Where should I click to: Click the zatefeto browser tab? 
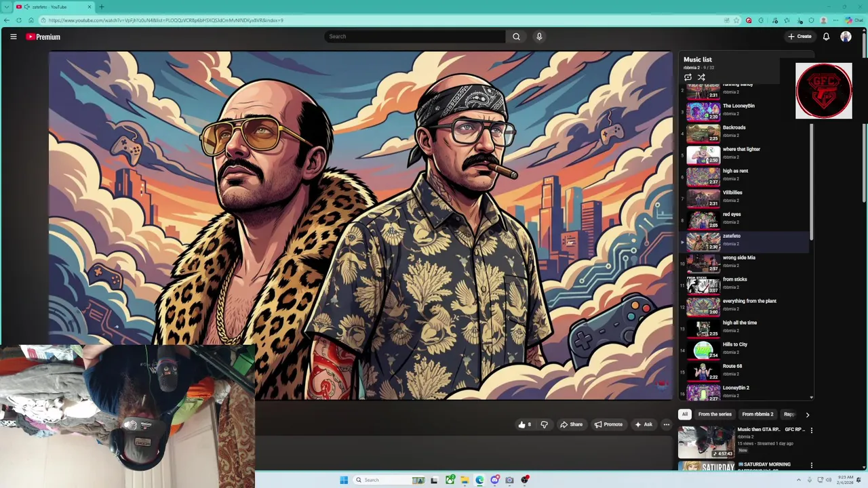pyautogui.click(x=54, y=7)
